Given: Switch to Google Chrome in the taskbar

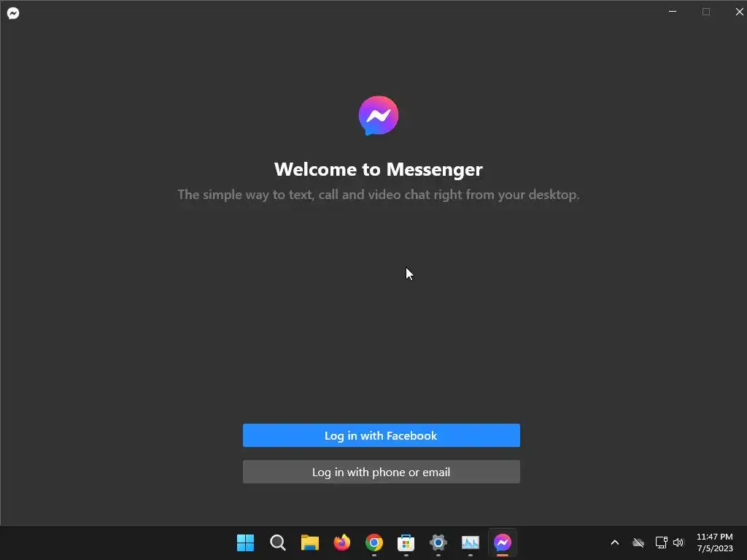Looking at the screenshot, I should [374, 542].
